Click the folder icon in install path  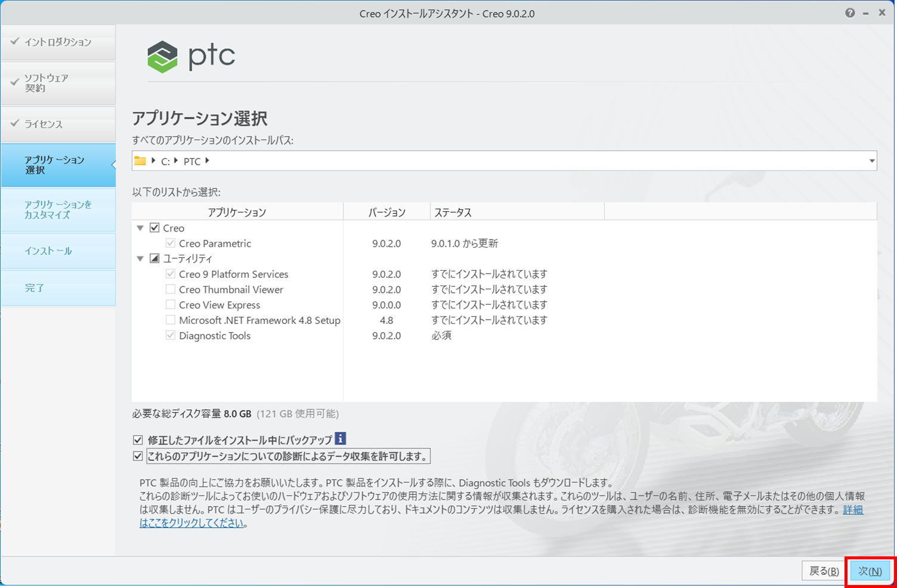click(x=140, y=161)
